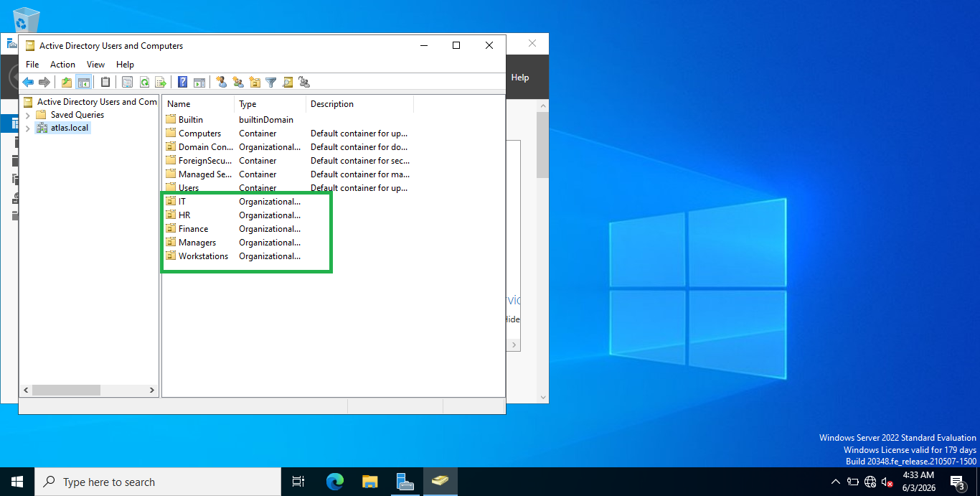The height and width of the screenshot is (496, 980).
Task: Open the Windows Start menu
Action: [x=17, y=482]
